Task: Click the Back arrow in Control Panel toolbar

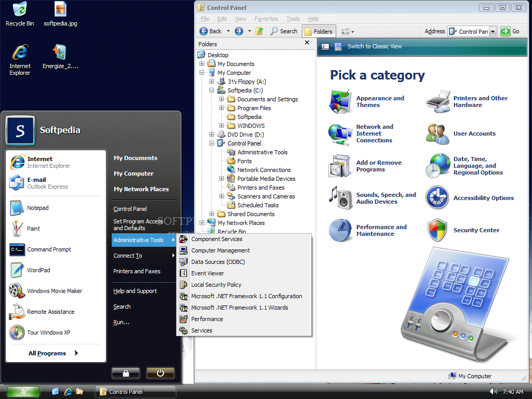Action: point(204,31)
